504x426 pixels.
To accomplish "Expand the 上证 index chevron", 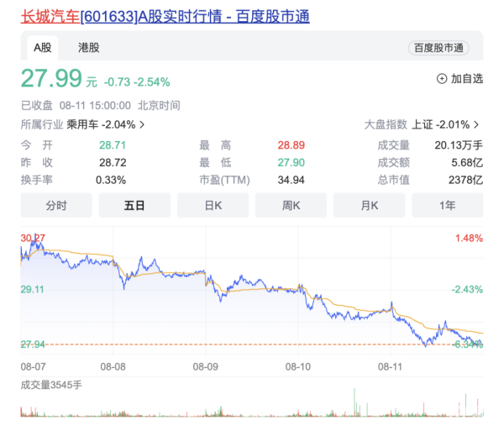I will point(476,124).
